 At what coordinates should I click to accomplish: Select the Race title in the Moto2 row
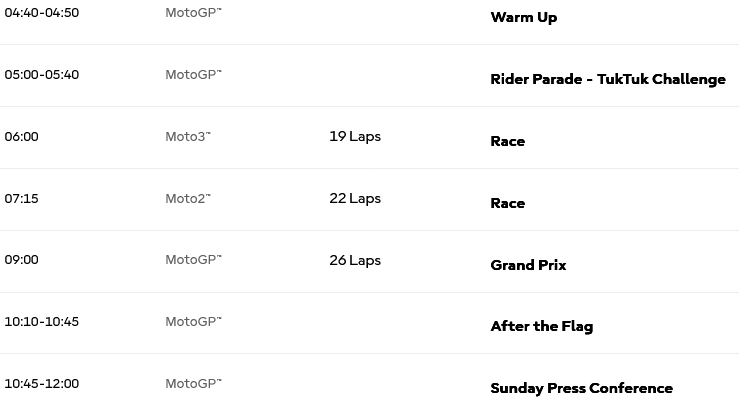(507, 203)
